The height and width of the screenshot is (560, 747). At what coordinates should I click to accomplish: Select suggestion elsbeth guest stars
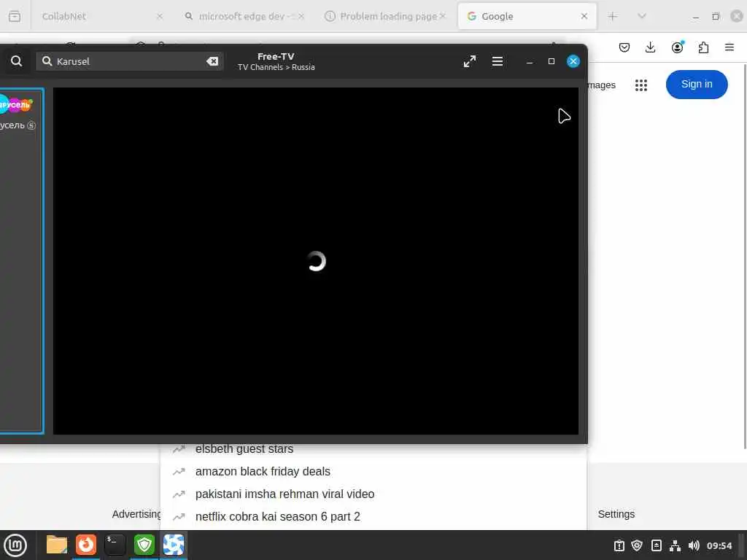tap(373, 449)
